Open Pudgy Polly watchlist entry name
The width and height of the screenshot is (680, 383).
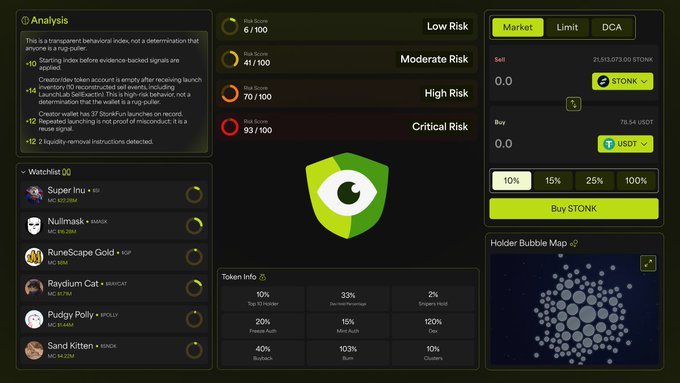[70, 315]
